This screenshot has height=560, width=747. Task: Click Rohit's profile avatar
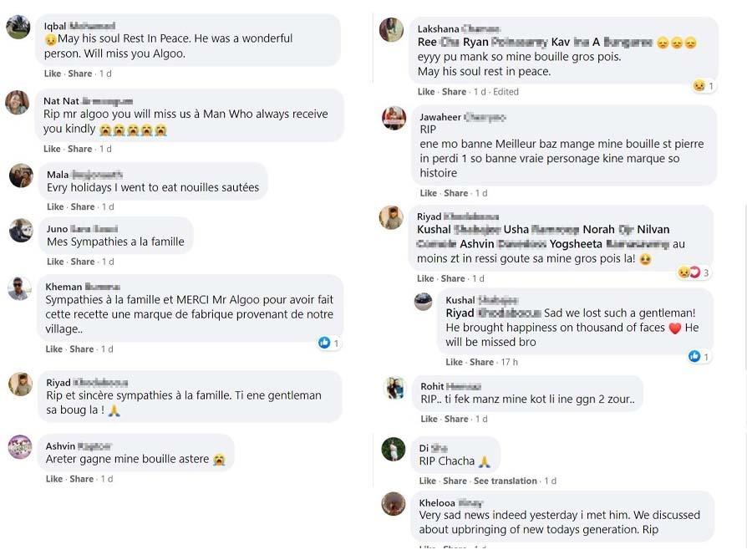click(x=394, y=388)
